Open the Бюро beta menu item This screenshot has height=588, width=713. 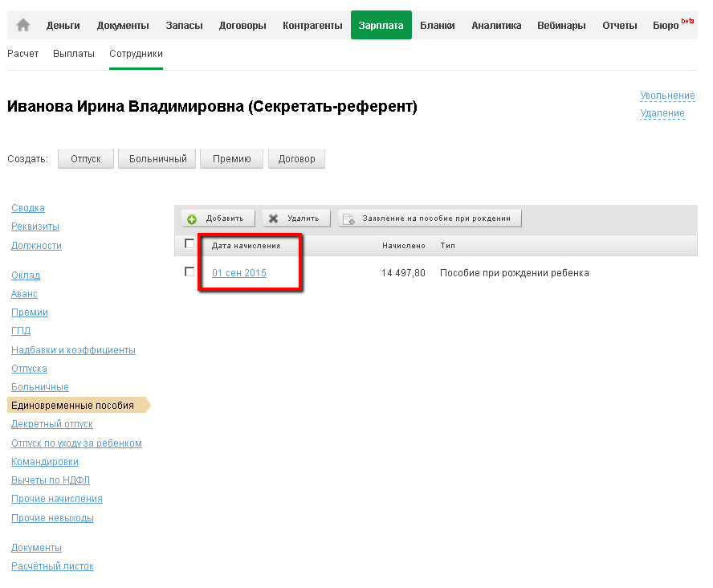(668, 26)
